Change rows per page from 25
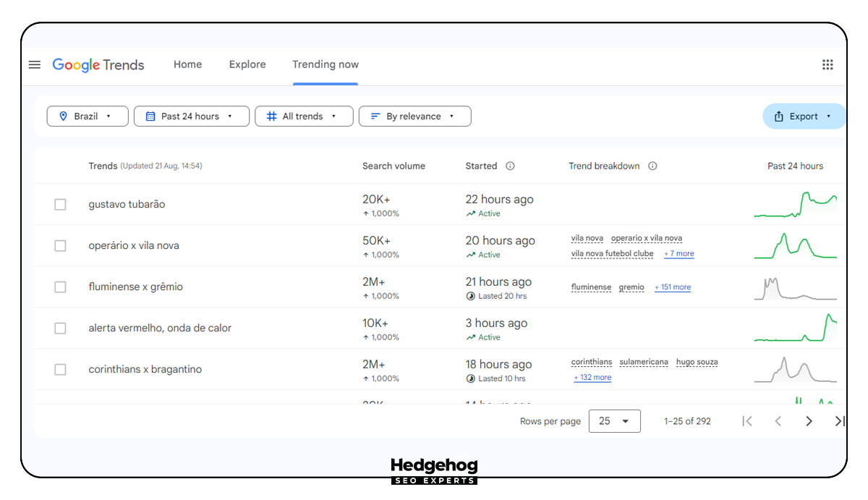Screen dimensions: 868x500 615,421
